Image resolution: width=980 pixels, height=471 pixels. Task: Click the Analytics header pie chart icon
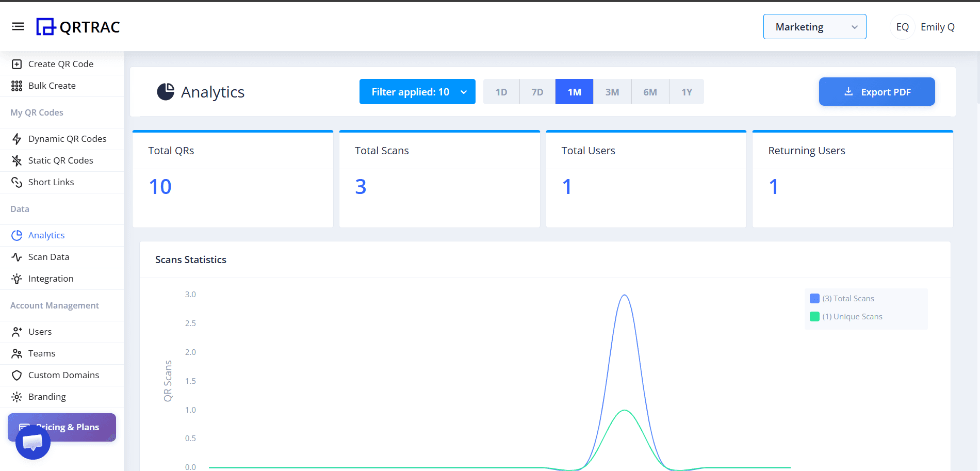pyautogui.click(x=166, y=92)
